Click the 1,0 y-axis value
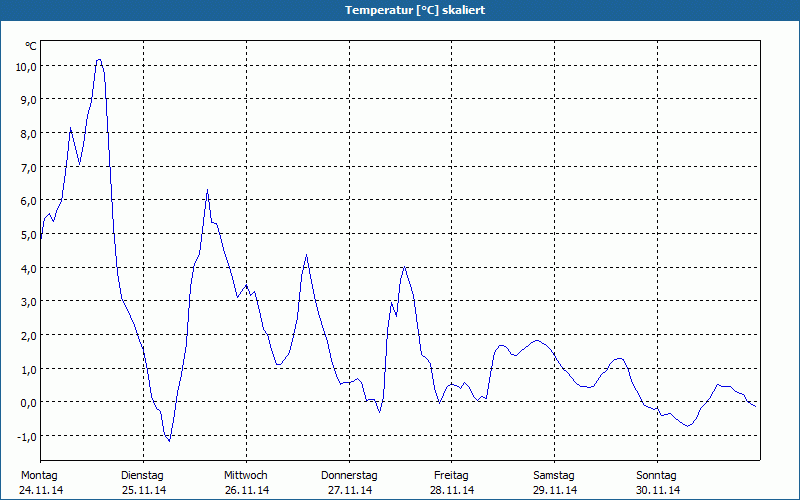800x500 pixels. click(29, 369)
